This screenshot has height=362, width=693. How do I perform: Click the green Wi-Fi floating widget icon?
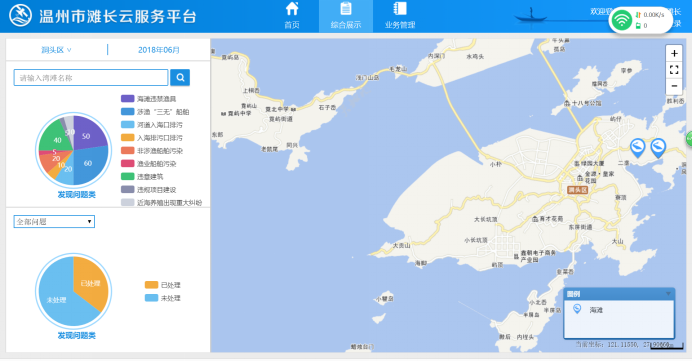click(x=622, y=20)
